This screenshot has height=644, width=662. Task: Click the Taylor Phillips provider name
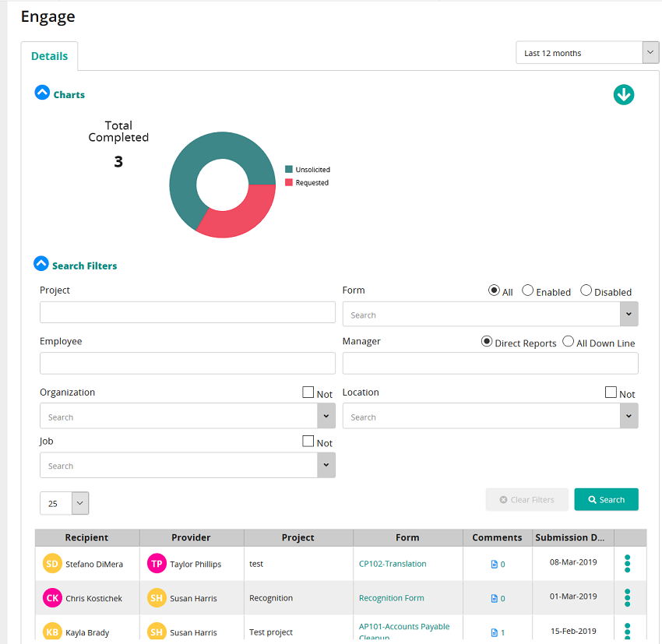click(x=195, y=565)
